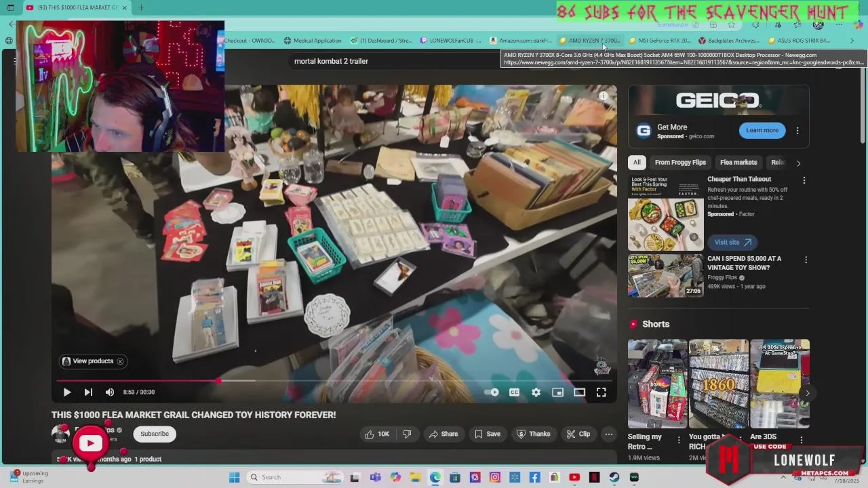
Task: Dislike the video
Action: tap(407, 434)
